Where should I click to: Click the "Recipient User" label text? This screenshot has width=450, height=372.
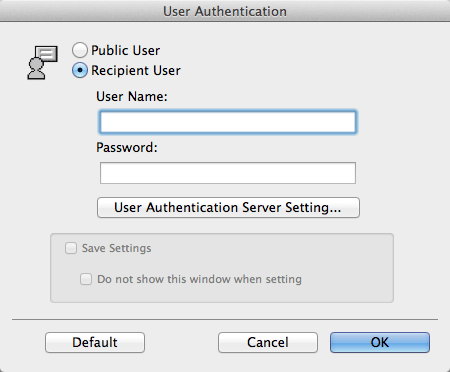point(136,71)
